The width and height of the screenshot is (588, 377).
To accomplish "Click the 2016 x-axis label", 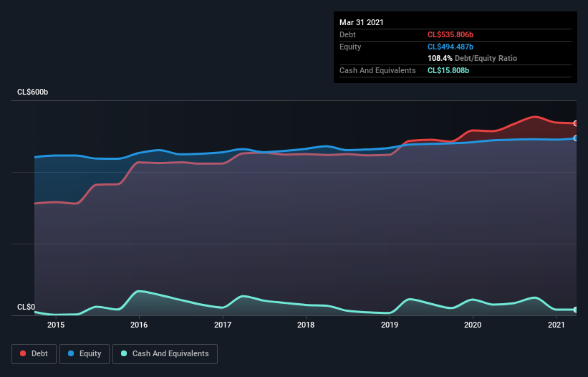I will click(x=139, y=325).
